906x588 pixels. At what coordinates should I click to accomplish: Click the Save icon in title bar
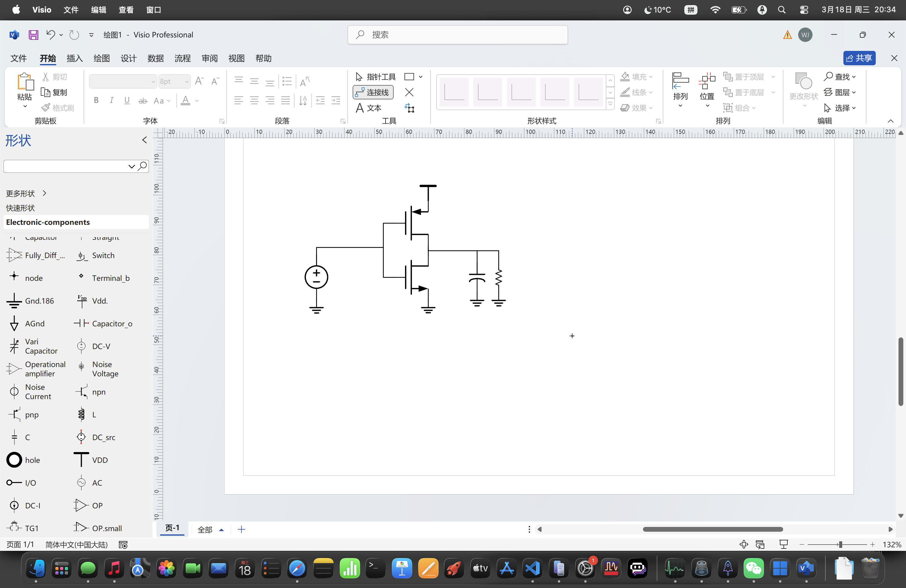[x=34, y=35]
